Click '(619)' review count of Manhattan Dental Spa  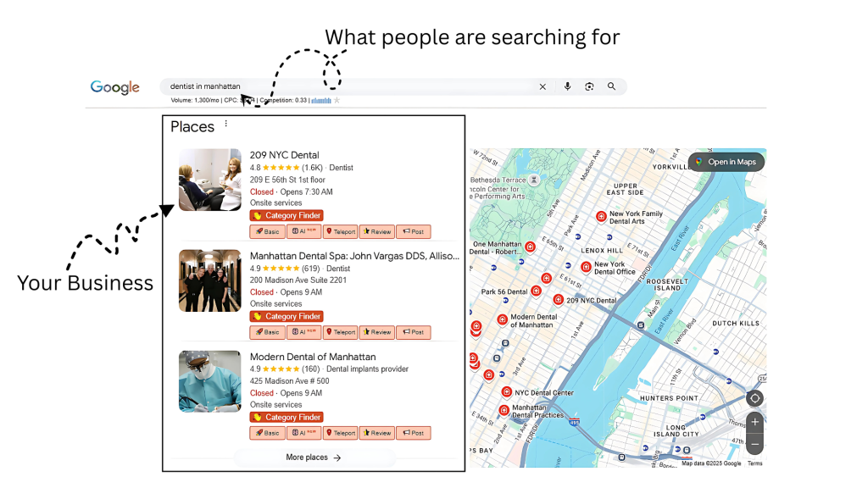click(x=310, y=269)
